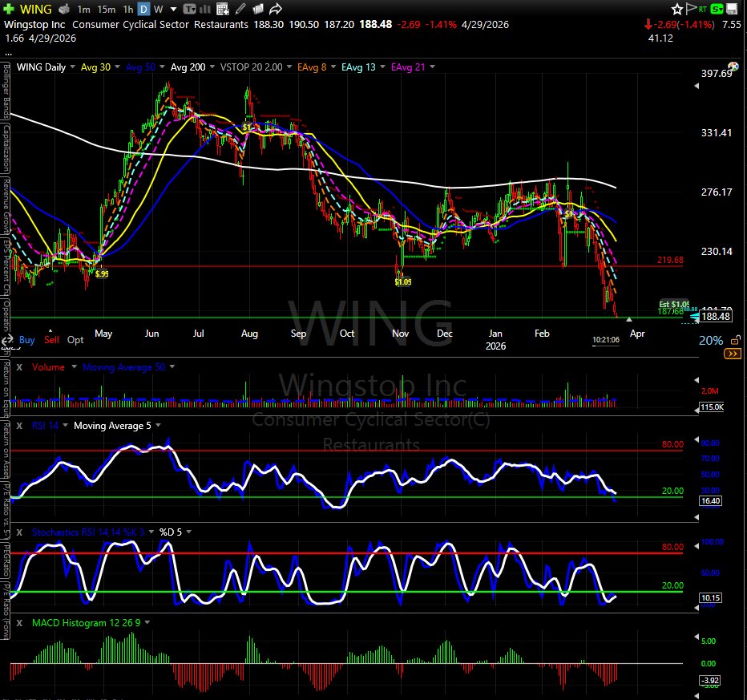Click the Sell button
Image resolution: width=747 pixels, height=700 pixels.
[51, 340]
